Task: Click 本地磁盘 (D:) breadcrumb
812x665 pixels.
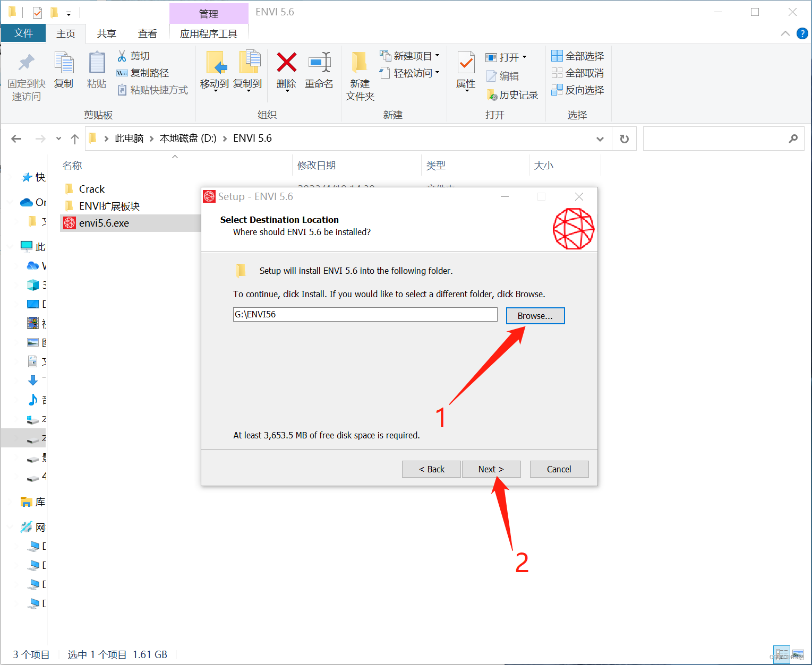Action: 188,138
